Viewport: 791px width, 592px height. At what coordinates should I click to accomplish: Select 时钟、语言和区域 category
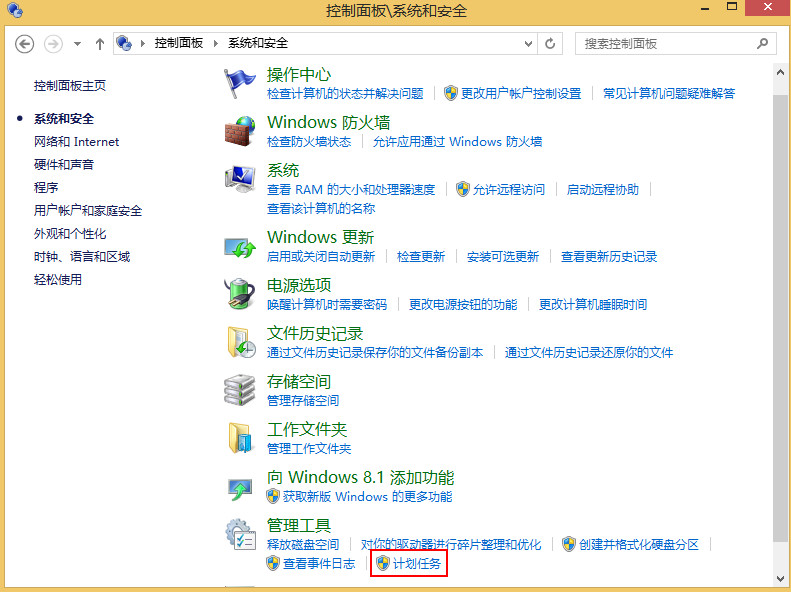(82, 257)
